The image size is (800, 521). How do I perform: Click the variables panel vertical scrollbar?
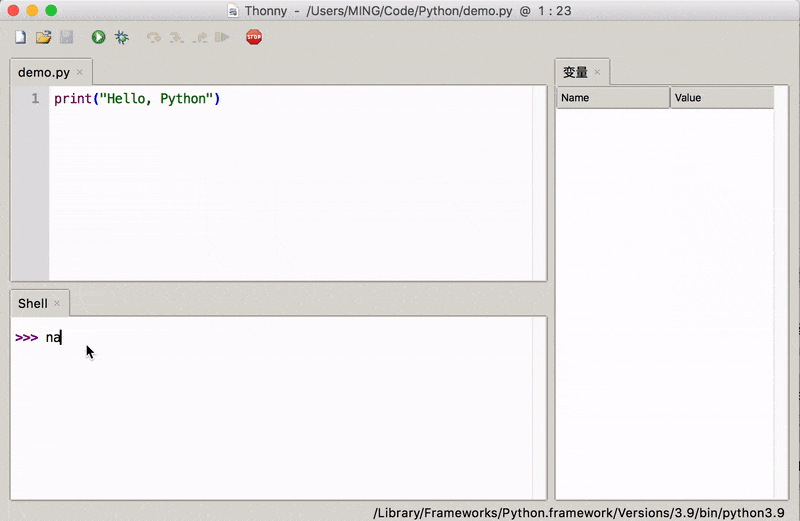click(x=781, y=292)
